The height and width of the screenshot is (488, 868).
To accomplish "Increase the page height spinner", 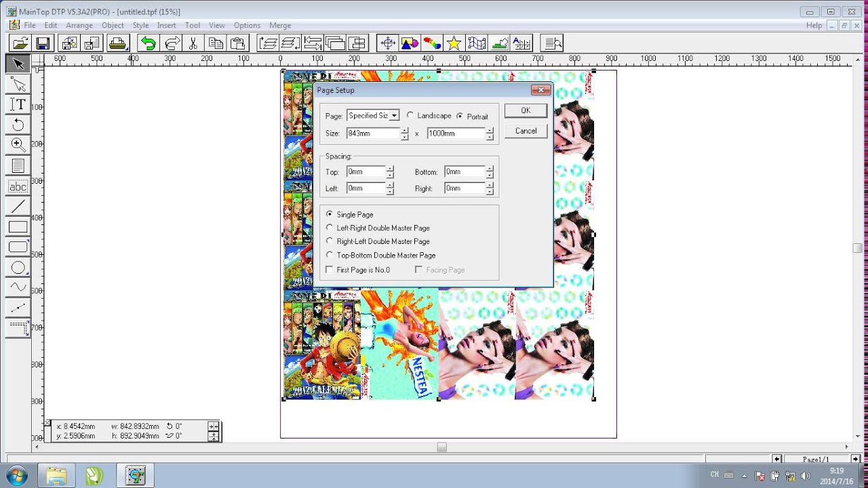I will coord(490,130).
